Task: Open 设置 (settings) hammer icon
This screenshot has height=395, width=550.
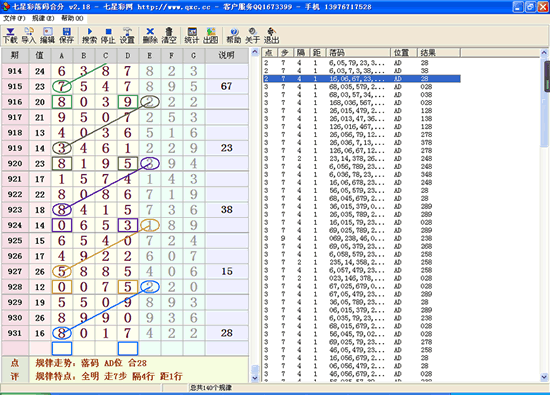Action: [x=127, y=35]
